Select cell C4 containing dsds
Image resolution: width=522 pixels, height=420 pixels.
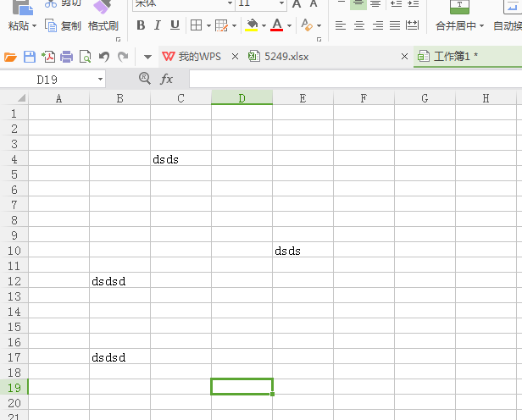[x=180, y=159]
